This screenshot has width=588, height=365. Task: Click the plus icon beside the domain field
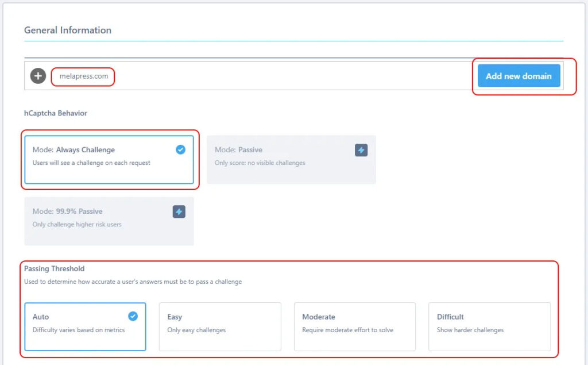37,75
